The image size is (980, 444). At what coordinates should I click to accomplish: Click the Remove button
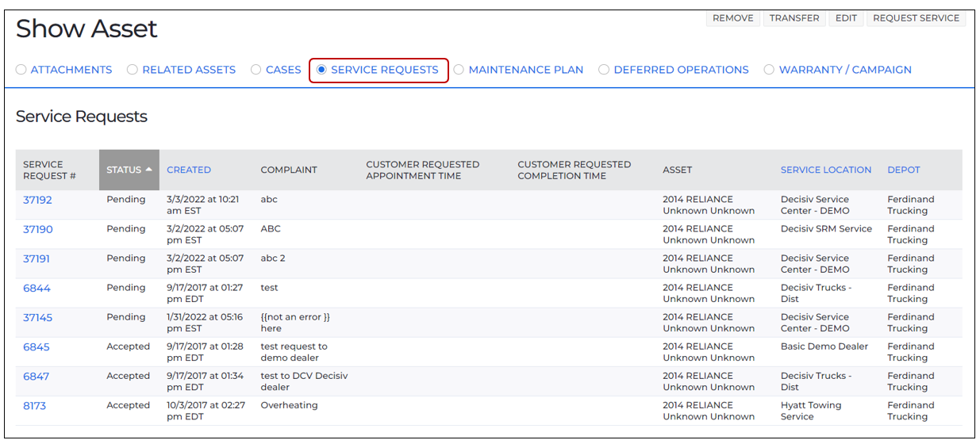point(733,18)
